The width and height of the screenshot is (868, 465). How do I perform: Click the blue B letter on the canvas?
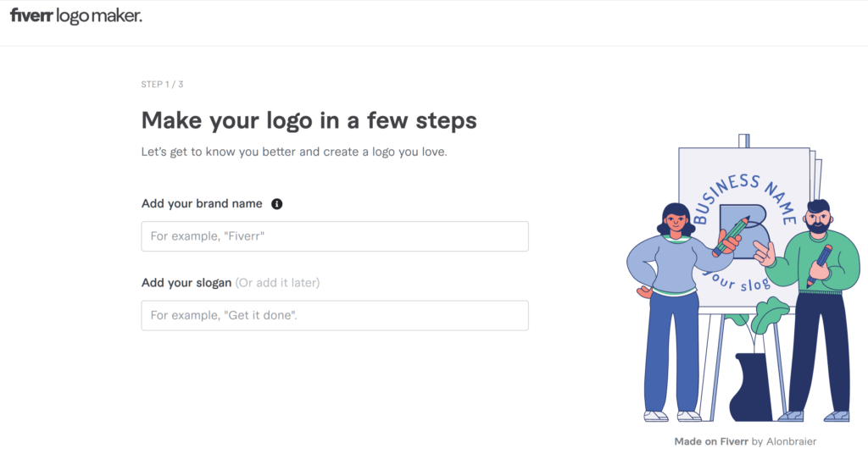745,231
